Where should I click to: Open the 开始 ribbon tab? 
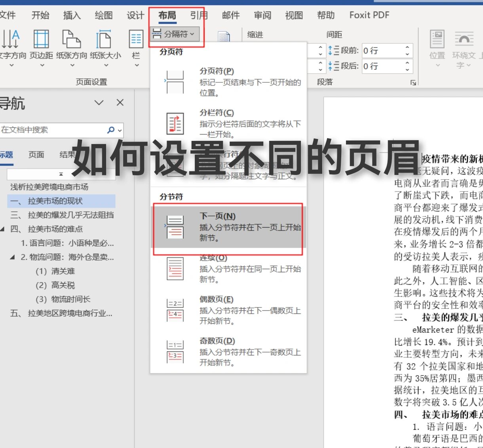click(x=40, y=15)
